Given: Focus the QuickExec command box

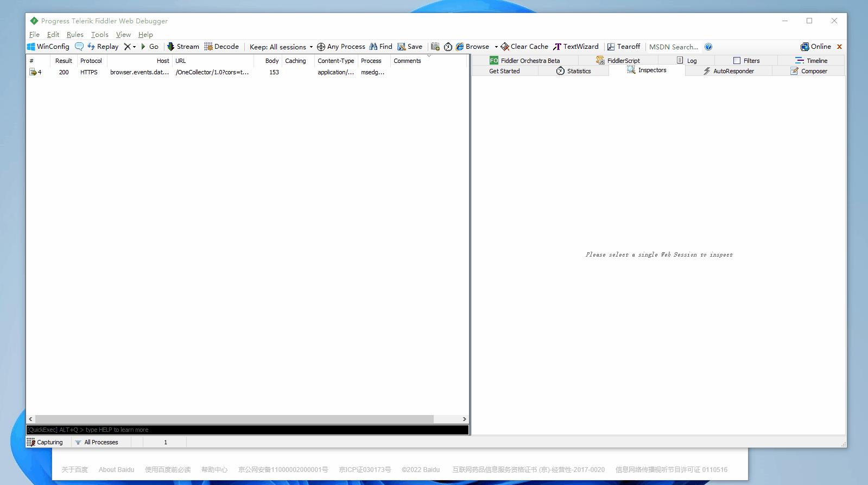Looking at the screenshot, I should tap(248, 430).
